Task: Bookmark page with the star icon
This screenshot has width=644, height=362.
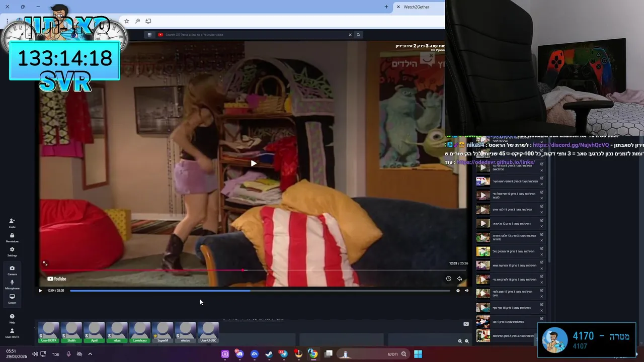Action: click(127, 21)
